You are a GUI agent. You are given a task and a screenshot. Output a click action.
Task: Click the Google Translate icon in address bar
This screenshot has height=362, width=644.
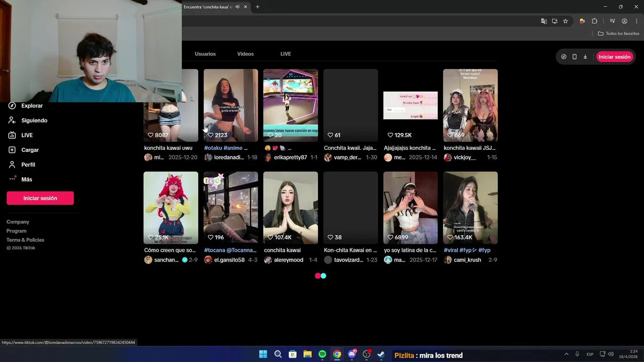pyautogui.click(x=544, y=21)
